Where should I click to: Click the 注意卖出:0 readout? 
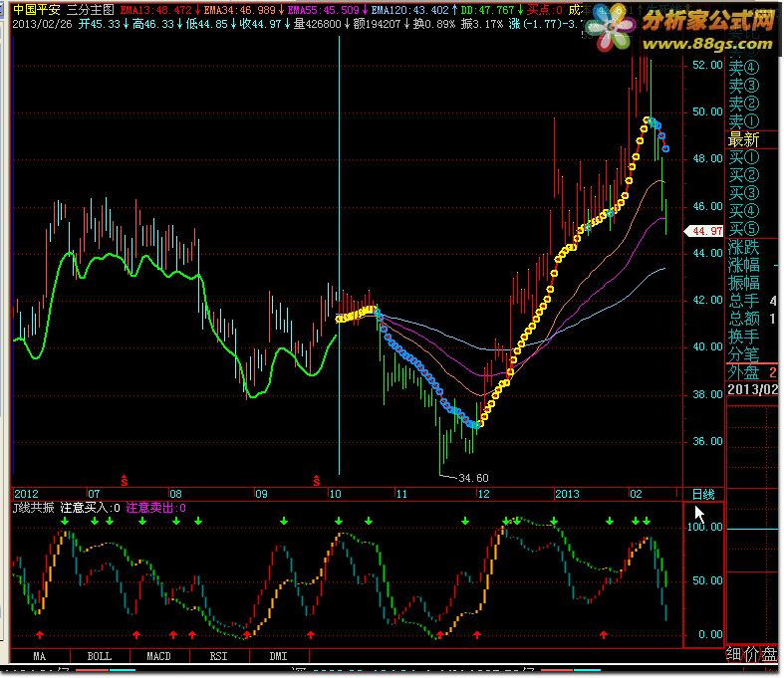tap(156, 508)
